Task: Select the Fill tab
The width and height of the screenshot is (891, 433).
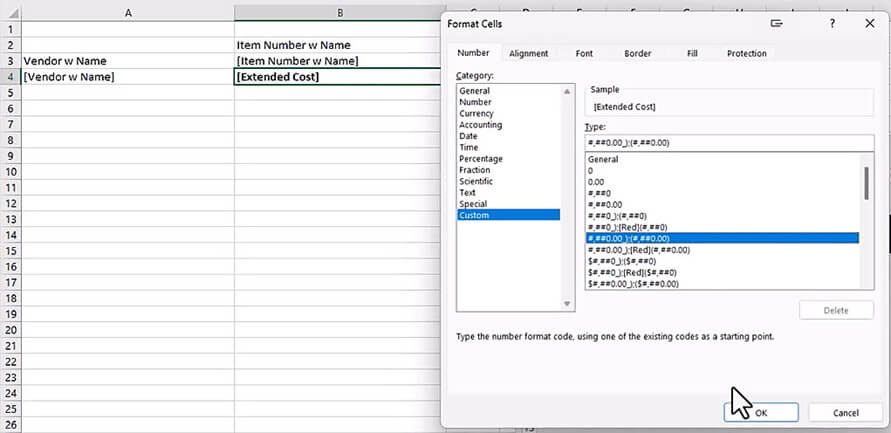Action: 692,53
